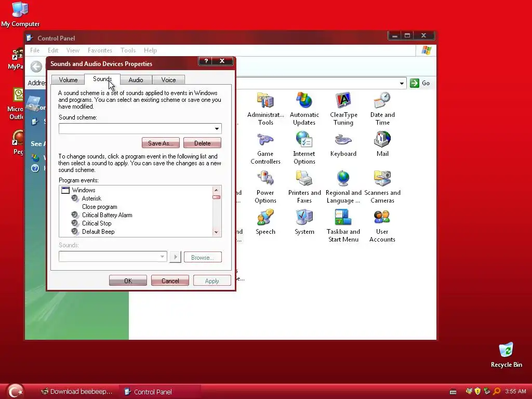Click the play sound preview button
Image resolution: width=532 pixels, height=399 pixels.
click(x=175, y=257)
